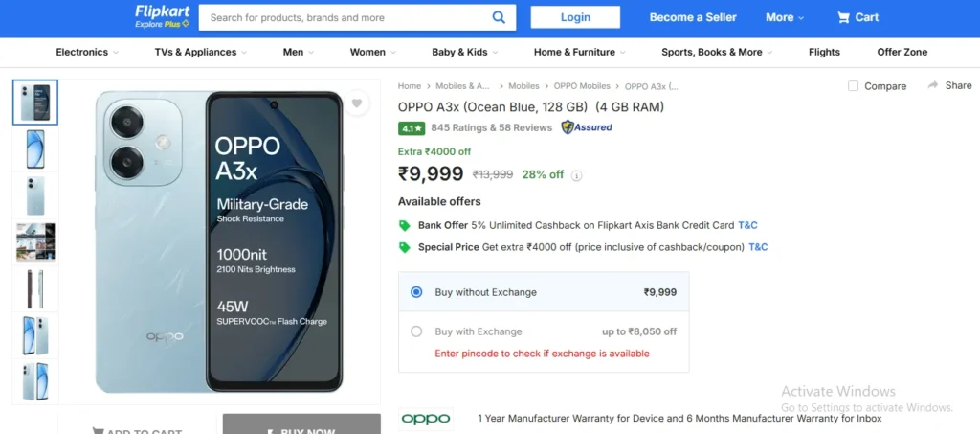
Task: Select fourth thumbnail with photo collage
Action: [35, 242]
